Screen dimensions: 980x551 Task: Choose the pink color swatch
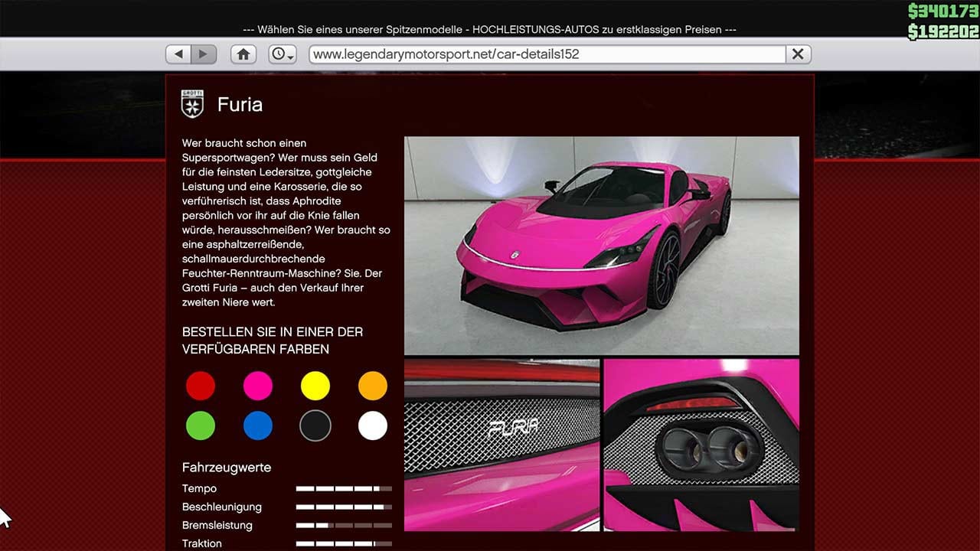click(258, 386)
